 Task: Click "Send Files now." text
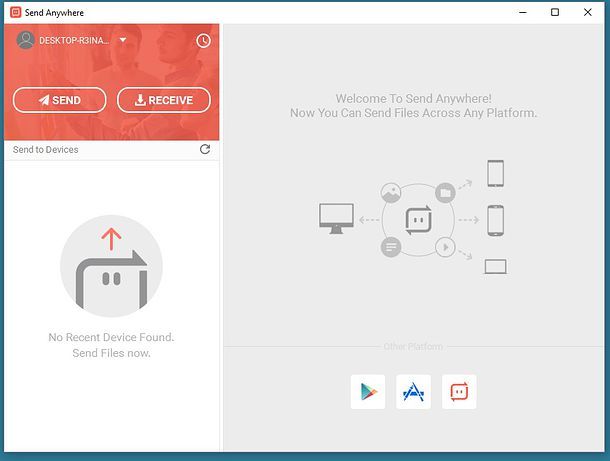(111, 353)
